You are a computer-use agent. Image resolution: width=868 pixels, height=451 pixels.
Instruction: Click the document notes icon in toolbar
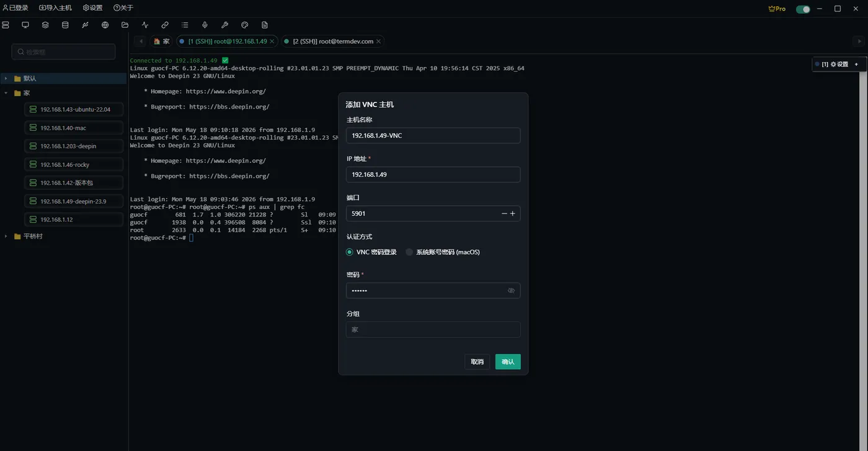265,25
